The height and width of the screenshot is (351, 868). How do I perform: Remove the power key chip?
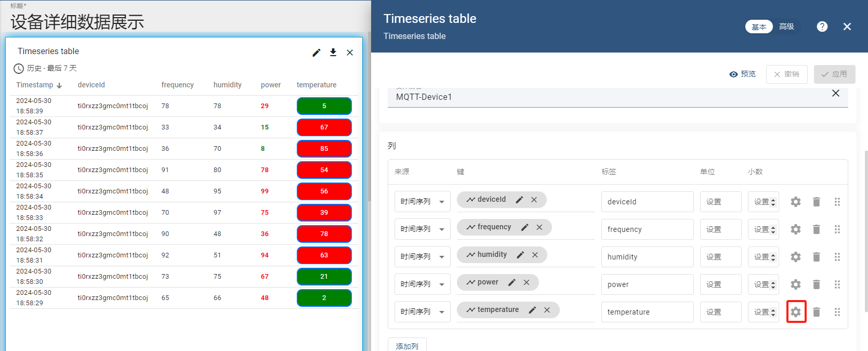527,282
